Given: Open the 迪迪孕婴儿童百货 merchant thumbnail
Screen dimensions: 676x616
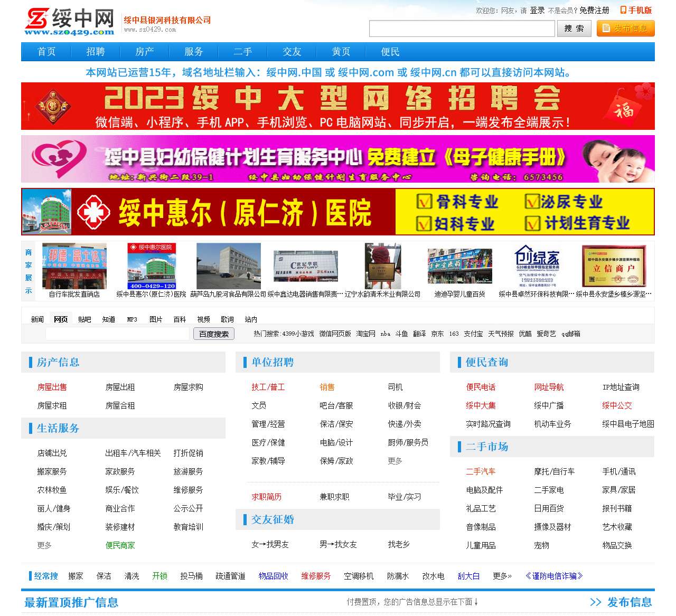Looking at the screenshot, I should click(x=460, y=266).
